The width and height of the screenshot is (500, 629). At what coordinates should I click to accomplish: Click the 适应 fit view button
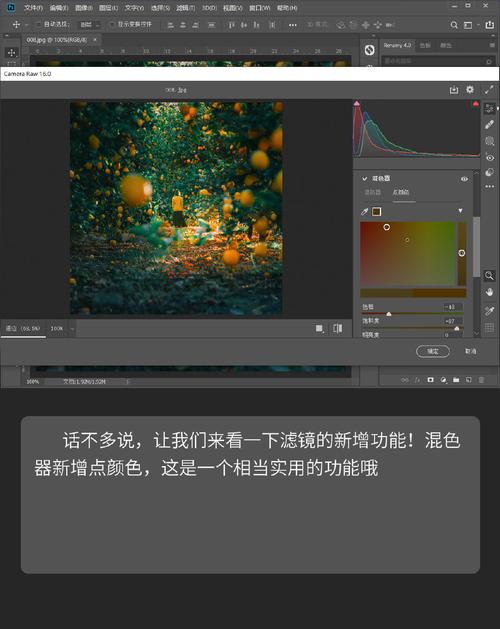pyautogui.click(x=23, y=328)
